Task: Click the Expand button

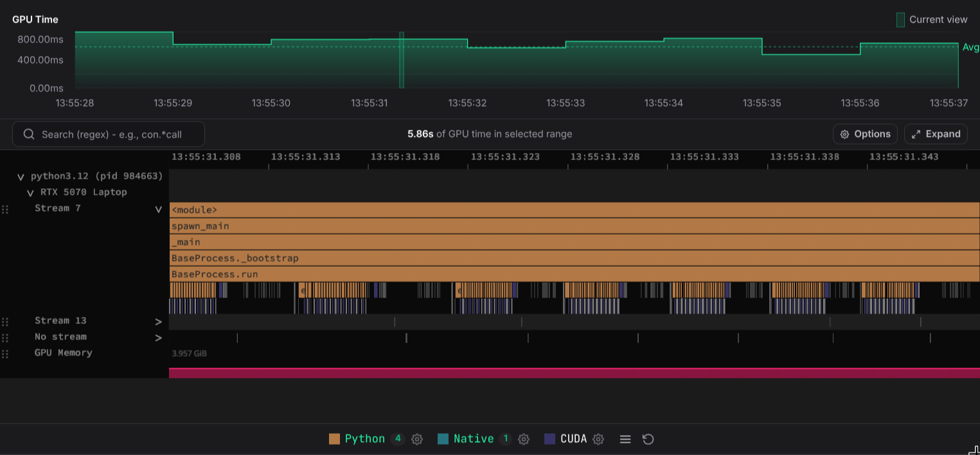Action: click(936, 134)
